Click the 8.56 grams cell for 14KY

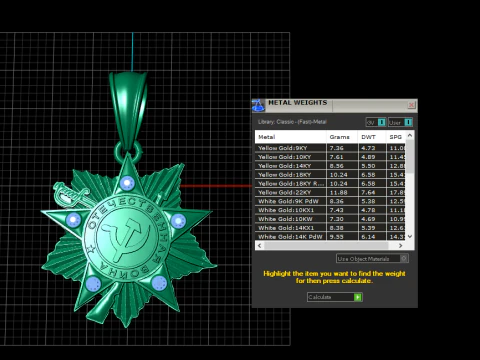click(x=342, y=166)
